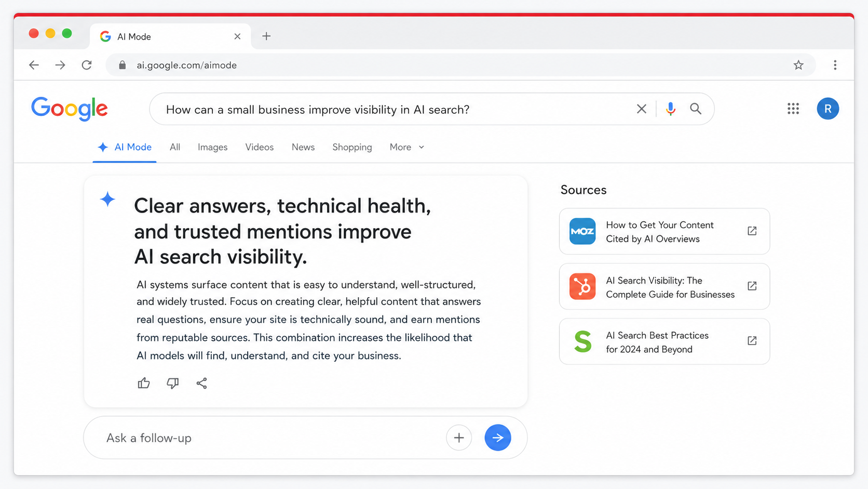Give the answer a thumbs up
The height and width of the screenshot is (489, 868).
pyautogui.click(x=144, y=384)
